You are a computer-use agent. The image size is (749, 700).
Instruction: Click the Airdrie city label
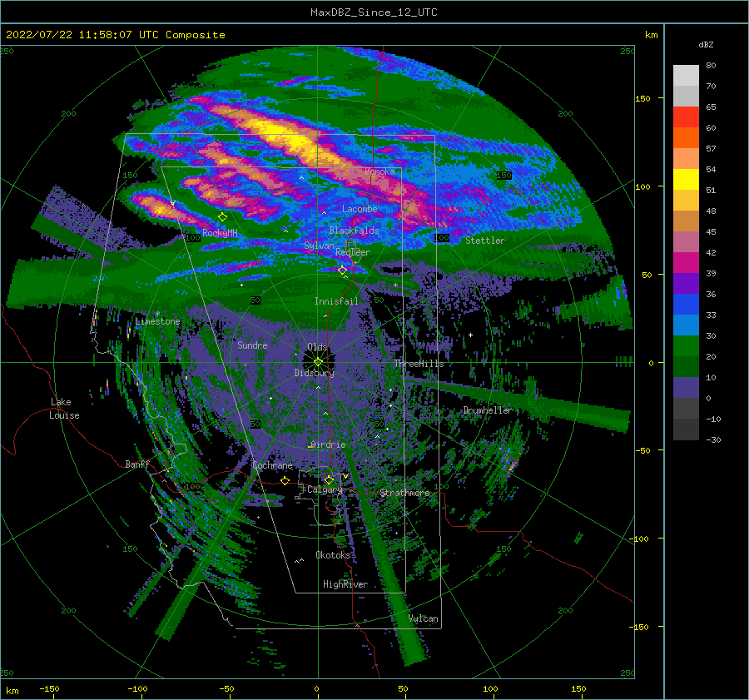pyautogui.click(x=328, y=444)
